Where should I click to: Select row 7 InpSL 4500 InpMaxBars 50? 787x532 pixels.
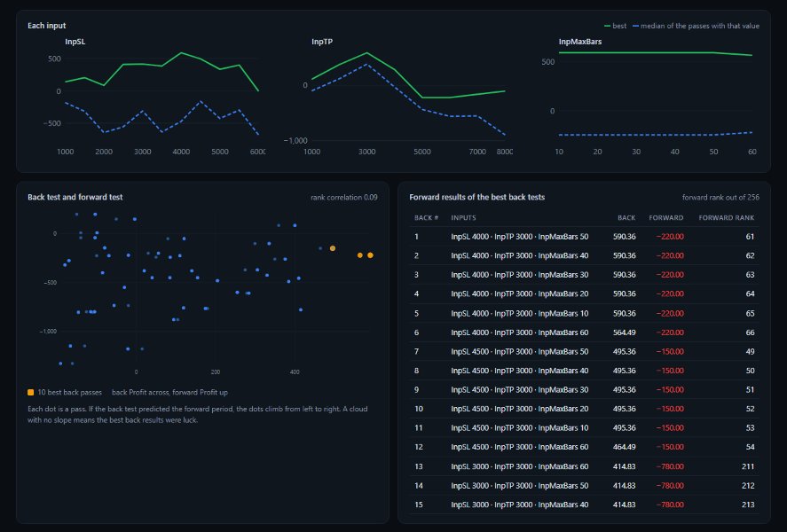tap(584, 351)
